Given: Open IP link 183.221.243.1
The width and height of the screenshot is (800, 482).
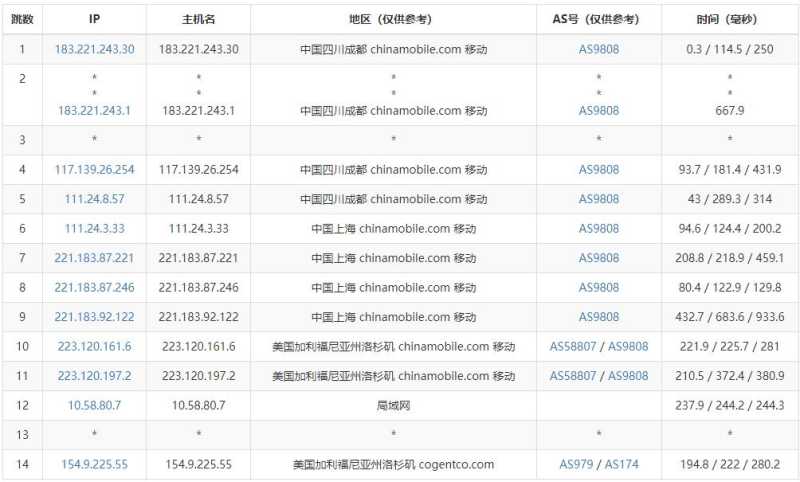Looking at the screenshot, I should (94, 110).
